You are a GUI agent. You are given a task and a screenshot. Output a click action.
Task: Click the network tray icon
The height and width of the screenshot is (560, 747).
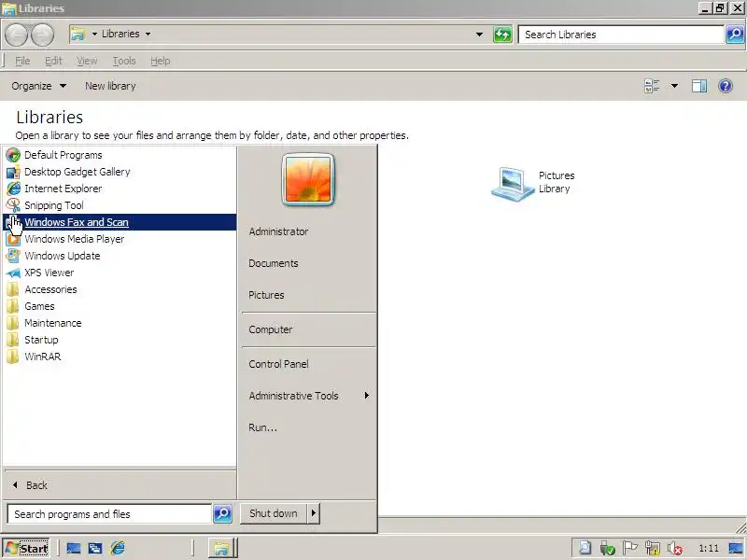652,548
